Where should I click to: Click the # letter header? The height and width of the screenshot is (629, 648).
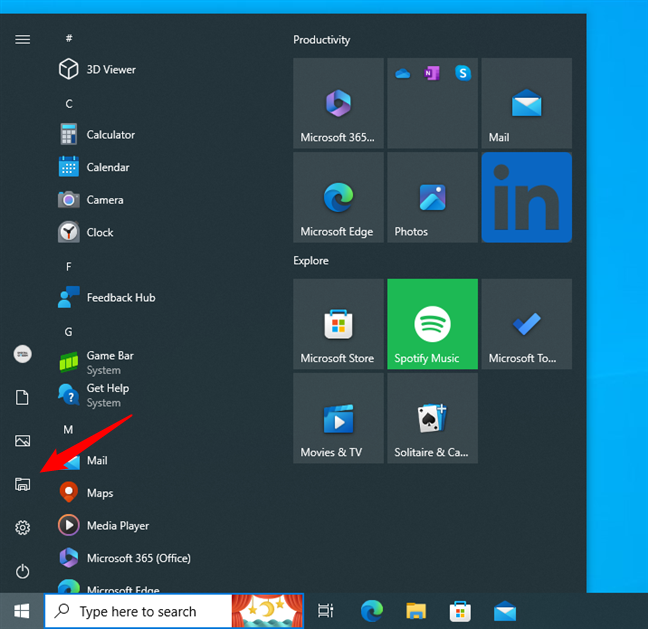tap(69, 38)
